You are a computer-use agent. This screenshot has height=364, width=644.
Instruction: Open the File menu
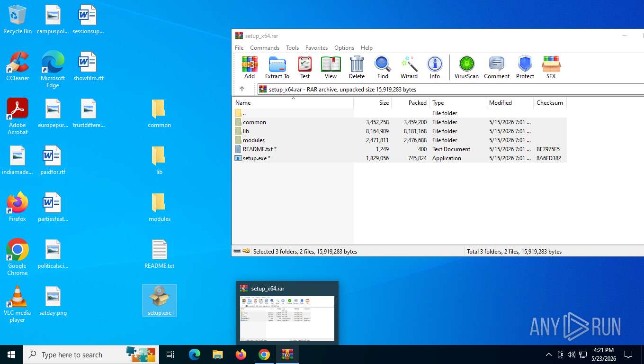[239, 48]
